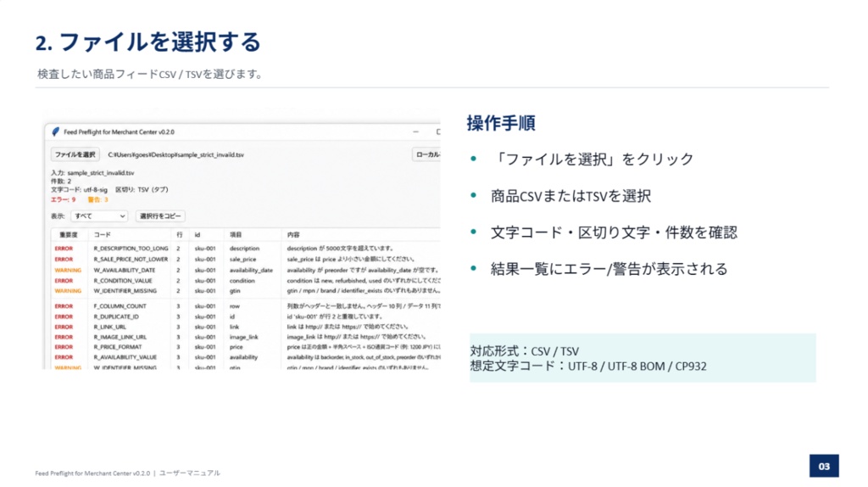868x487 pixels.
Task: Click the 'sale_price' item cell
Action: click(242, 260)
